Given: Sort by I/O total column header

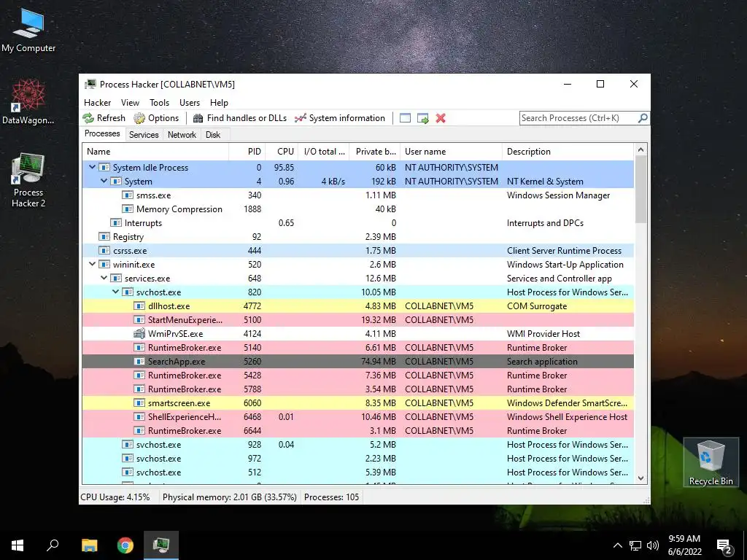Looking at the screenshot, I should click(x=324, y=152).
